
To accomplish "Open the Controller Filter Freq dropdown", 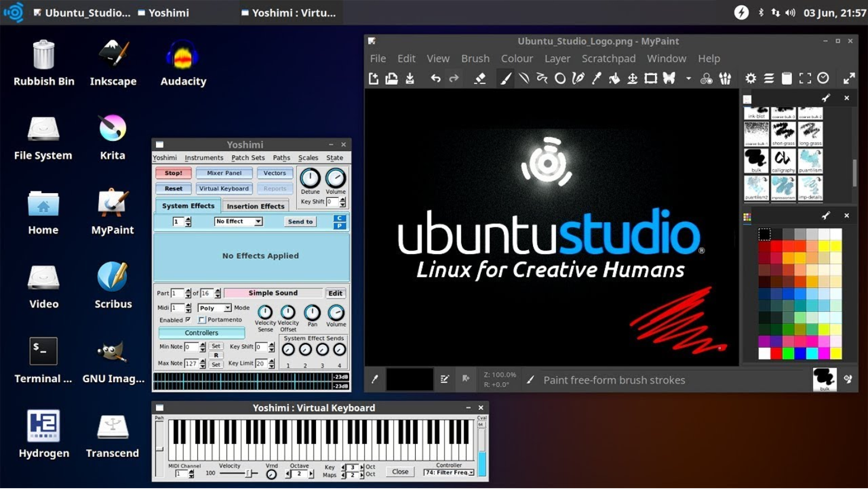I will [x=449, y=473].
